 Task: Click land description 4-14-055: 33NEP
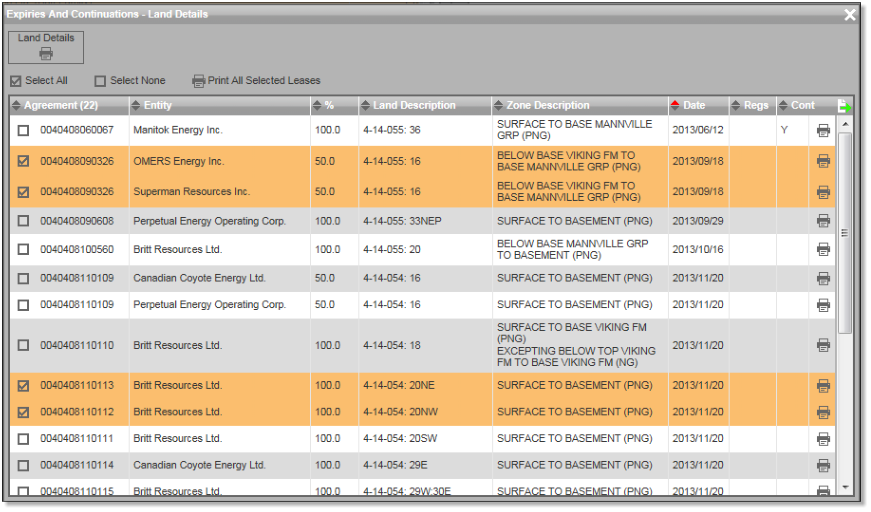click(x=402, y=221)
